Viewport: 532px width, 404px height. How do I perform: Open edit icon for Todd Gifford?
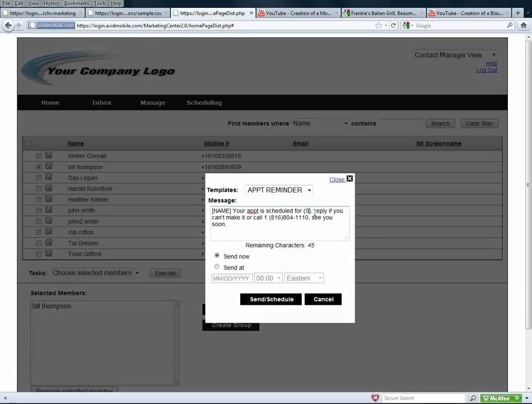(49, 253)
